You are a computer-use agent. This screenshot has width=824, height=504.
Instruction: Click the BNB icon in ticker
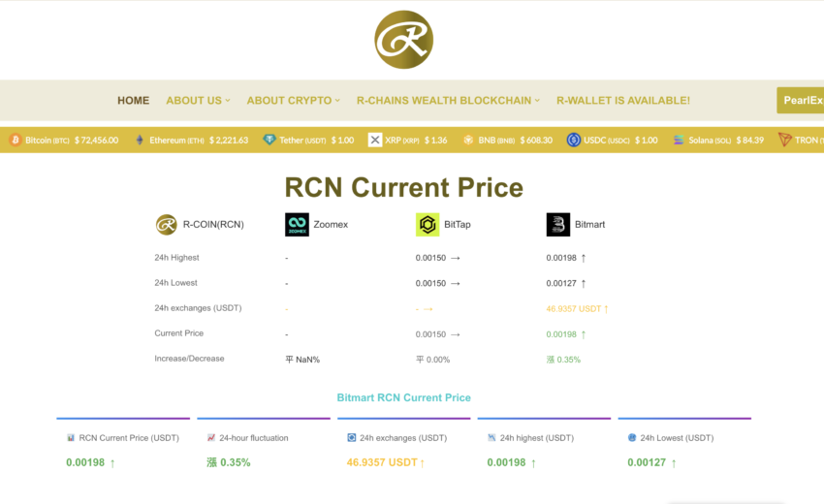click(468, 140)
